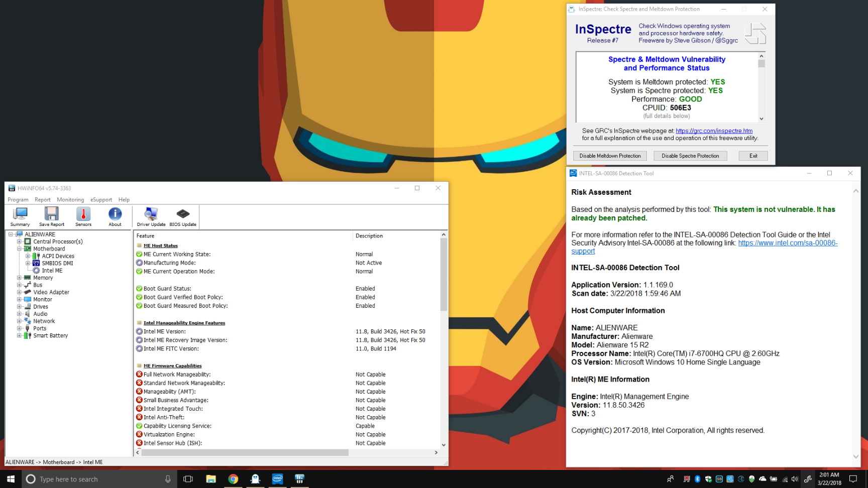The width and height of the screenshot is (868, 488).
Task: Collapse the Motherboard node
Action: tap(19, 249)
